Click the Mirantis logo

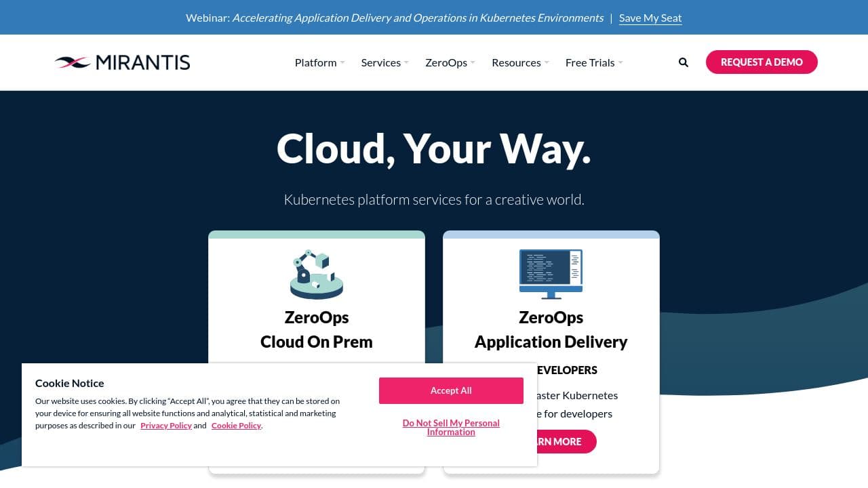[122, 62]
